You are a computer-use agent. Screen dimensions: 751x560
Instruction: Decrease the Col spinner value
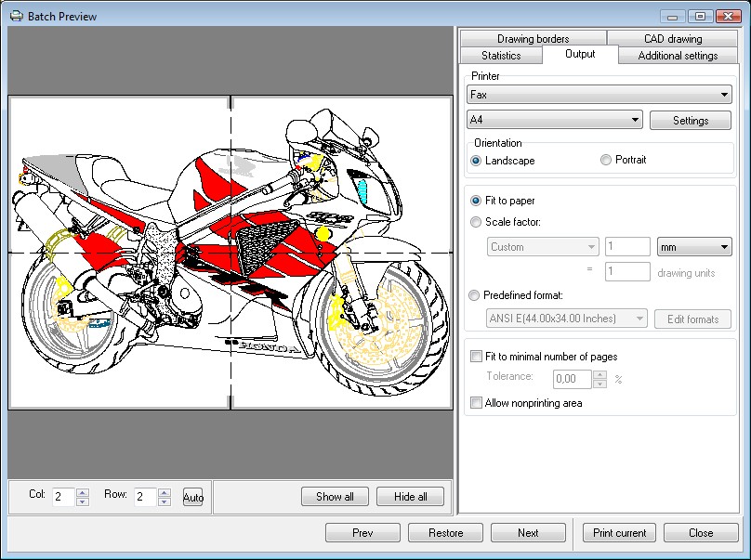click(x=83, y=501)
